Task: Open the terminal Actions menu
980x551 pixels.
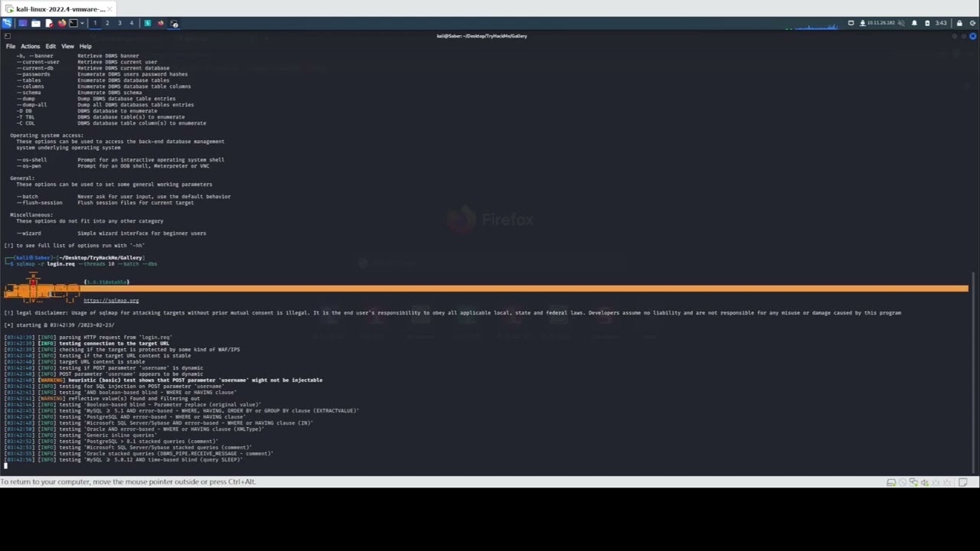Action: pos(30,47)
